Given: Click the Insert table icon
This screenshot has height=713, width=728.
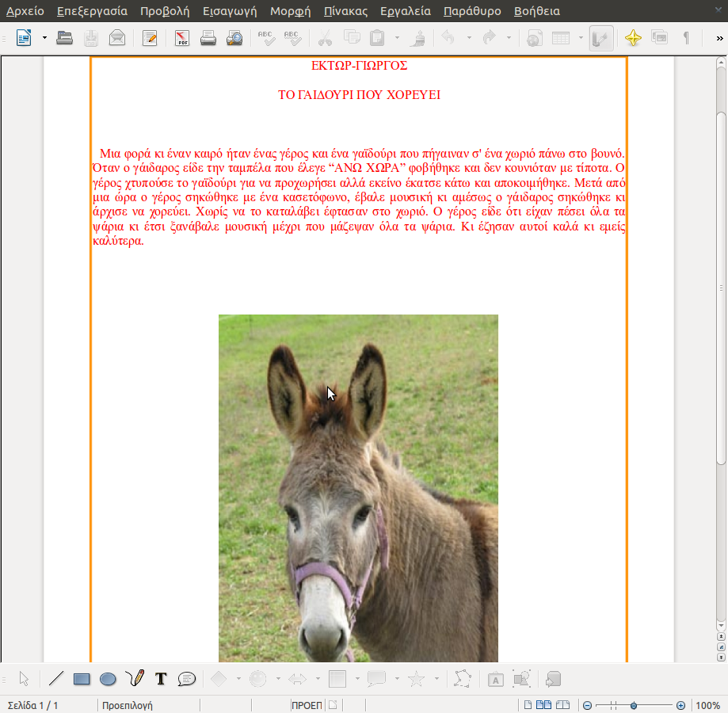Looking at the screenshot, I should [x=561, y=37].
